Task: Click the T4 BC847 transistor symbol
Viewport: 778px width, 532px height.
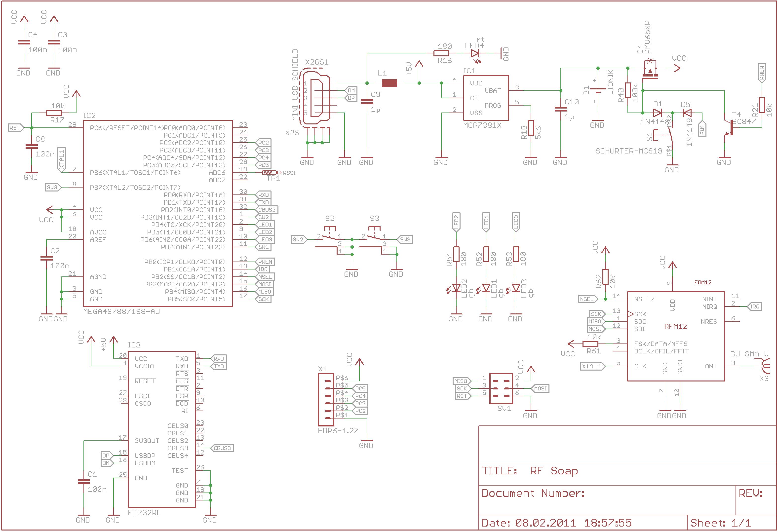Action: pyautogui.click(x=729, y=128)
